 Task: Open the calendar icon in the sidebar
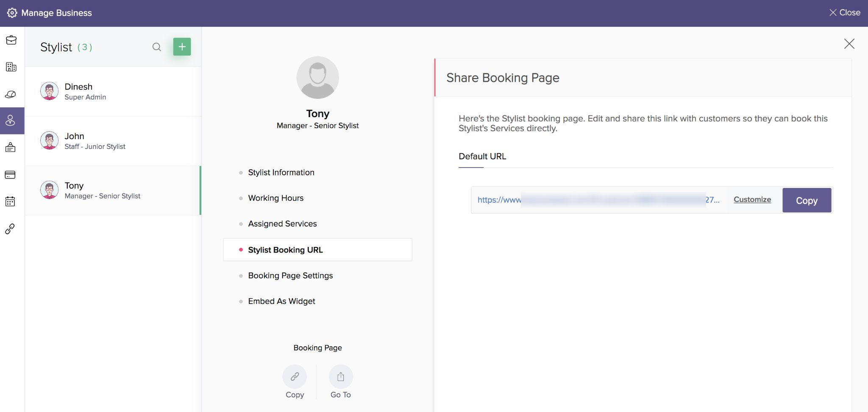pos(10,202)
